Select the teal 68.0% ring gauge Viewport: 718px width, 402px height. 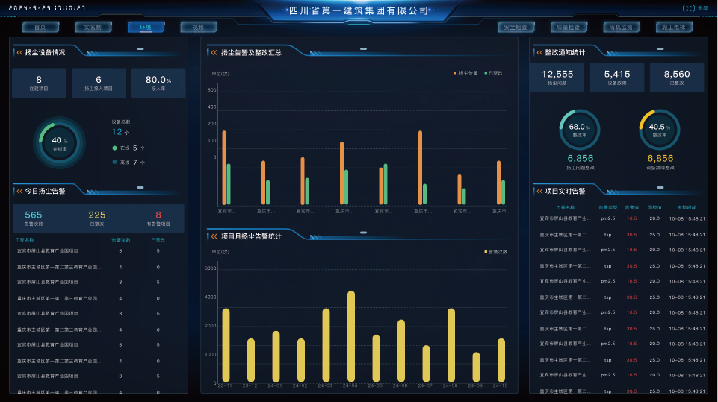580,128
